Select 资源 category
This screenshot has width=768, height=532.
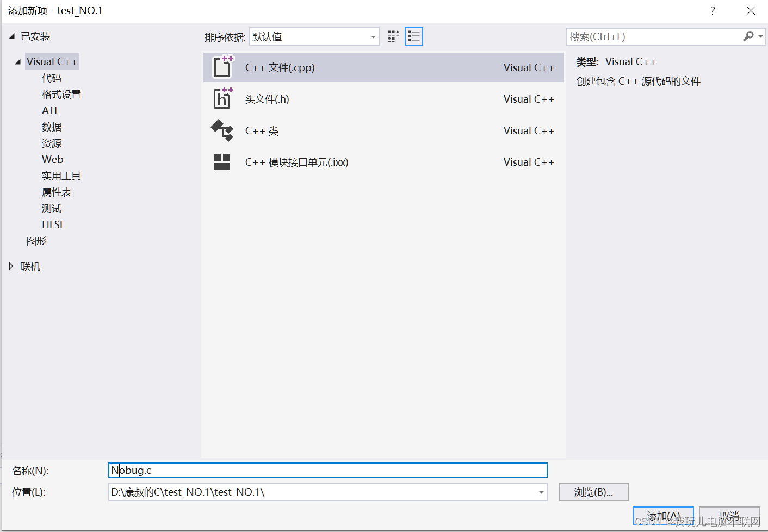tap(52, 143)
